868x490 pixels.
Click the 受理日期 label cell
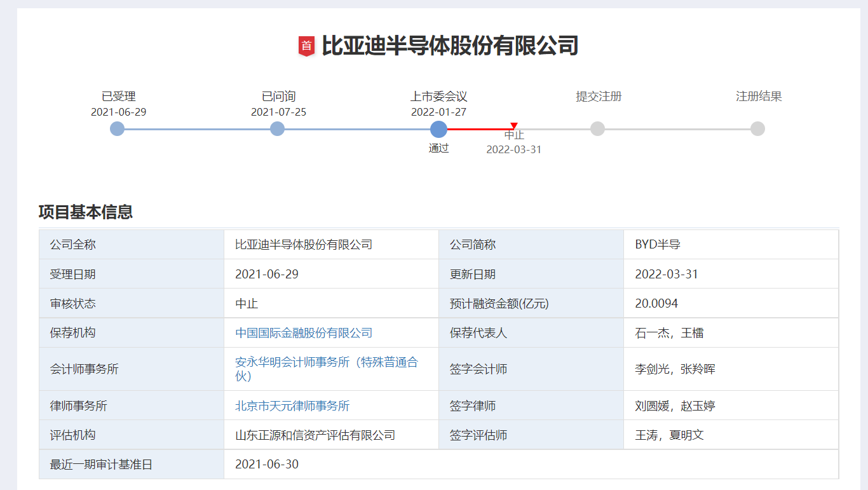(x=132, y=274)
